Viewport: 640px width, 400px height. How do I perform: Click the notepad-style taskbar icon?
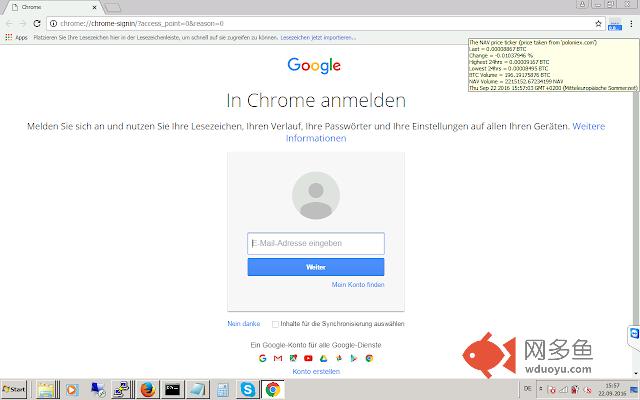(198, 390)
